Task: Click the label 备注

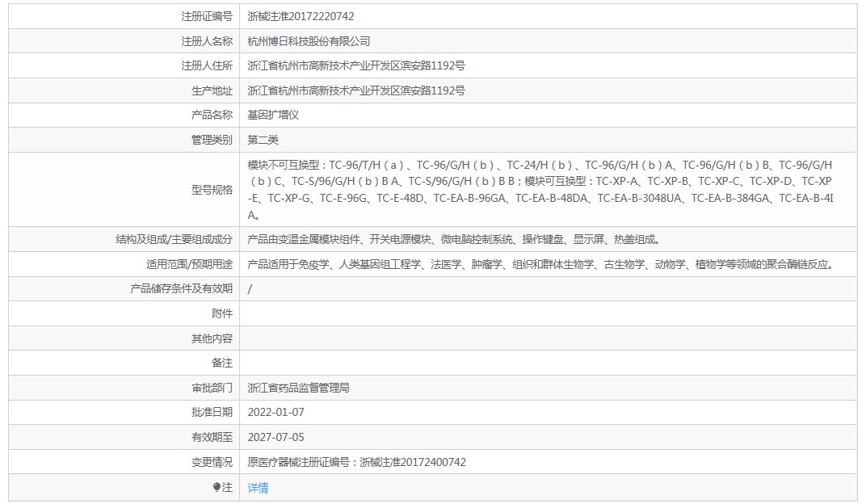Action: 222,363
